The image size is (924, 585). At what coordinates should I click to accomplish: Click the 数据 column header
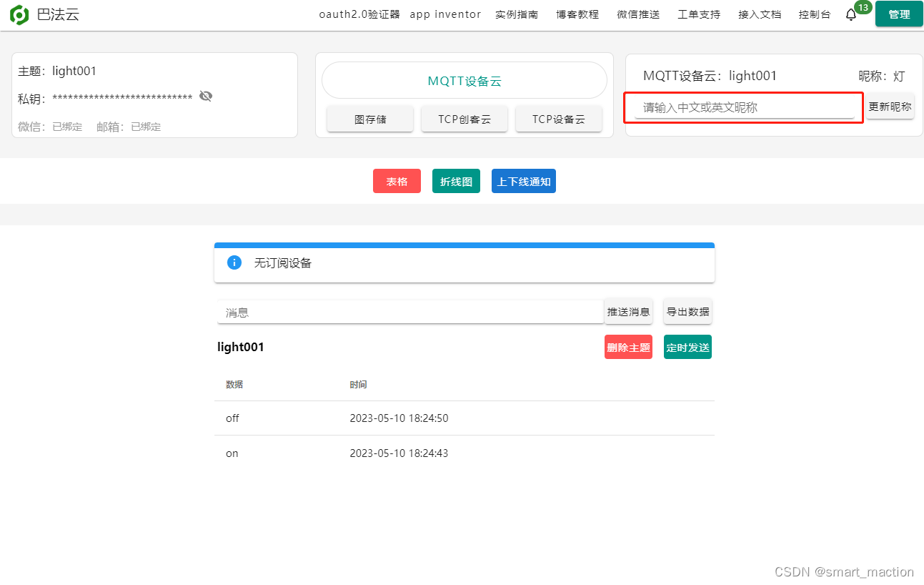(x=234, y=385)
